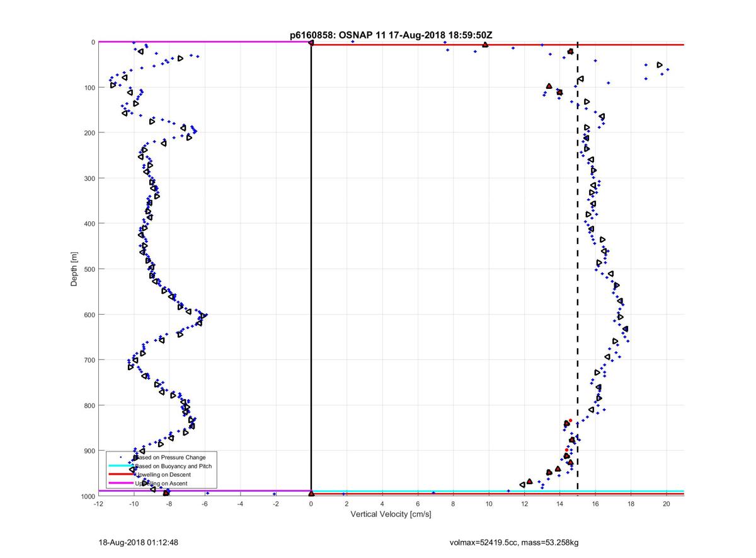Click the dashed black vertical line at 15 cm/s

pos(578,269)
